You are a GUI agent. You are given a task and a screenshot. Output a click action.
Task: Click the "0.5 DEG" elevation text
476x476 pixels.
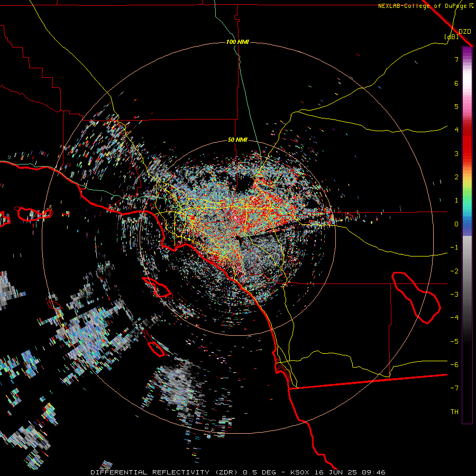point(260,472)
